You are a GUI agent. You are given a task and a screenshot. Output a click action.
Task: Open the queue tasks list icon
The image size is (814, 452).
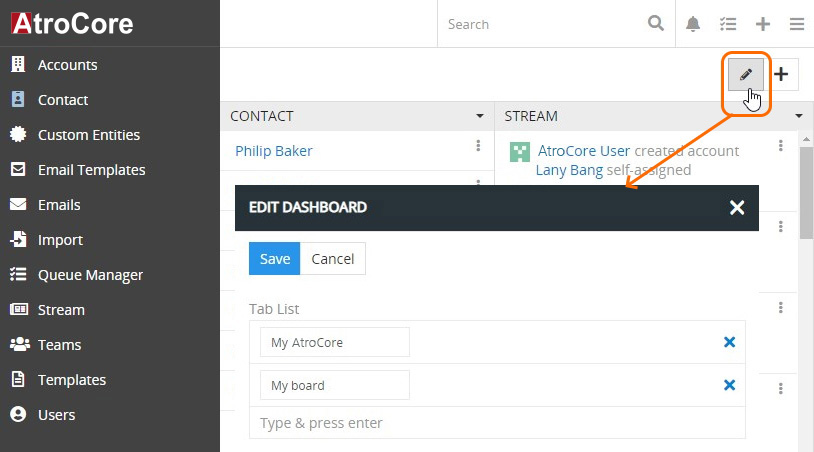click(728, 24)
